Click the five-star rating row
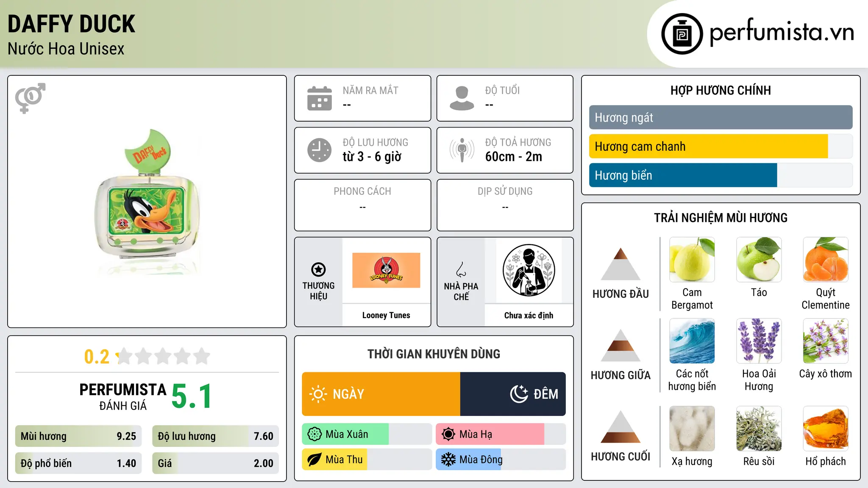868x488 pixels. point(163,356)
